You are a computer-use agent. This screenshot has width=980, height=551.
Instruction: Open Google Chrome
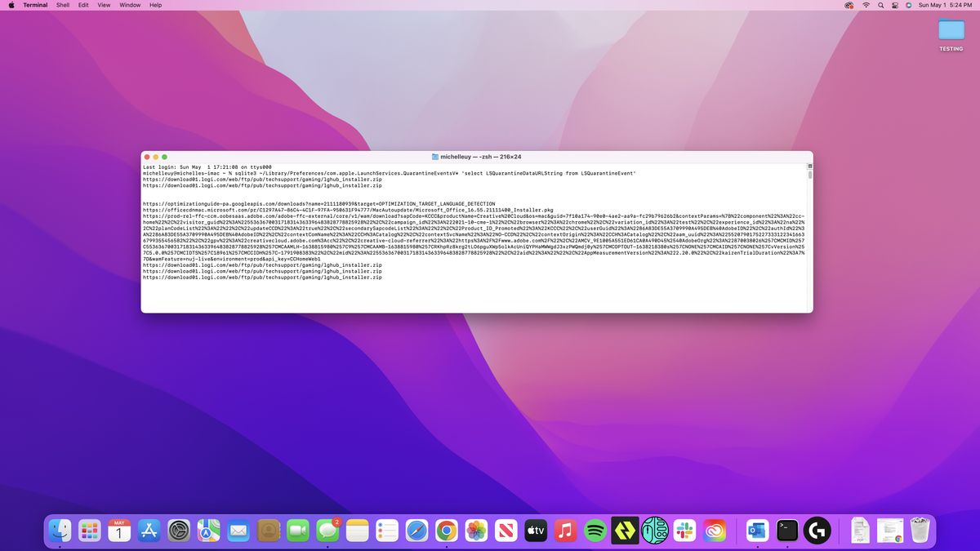[446, 531]
